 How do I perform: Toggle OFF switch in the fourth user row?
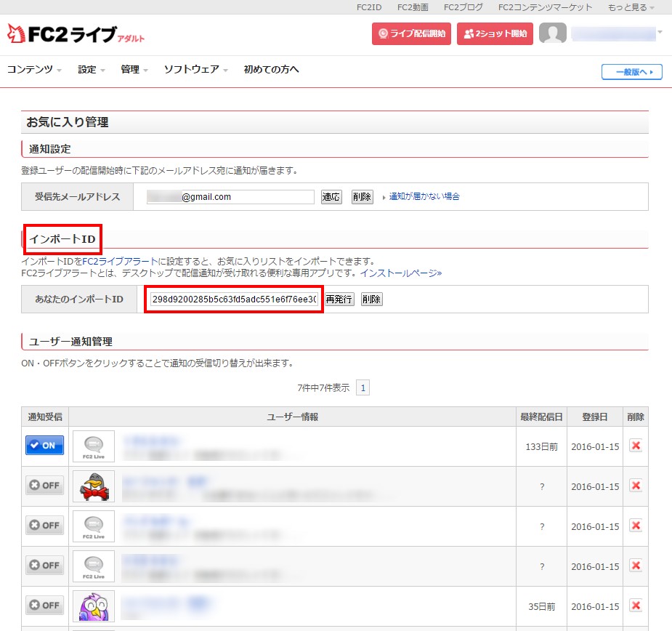[44, 565]
